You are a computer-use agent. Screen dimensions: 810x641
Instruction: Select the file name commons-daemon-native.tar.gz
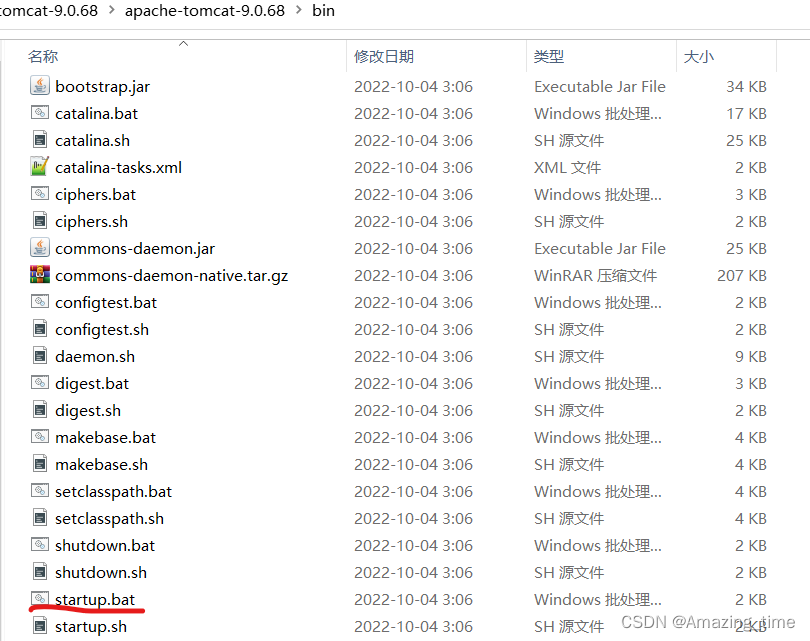pyautogui.click(x=172, y=275)
